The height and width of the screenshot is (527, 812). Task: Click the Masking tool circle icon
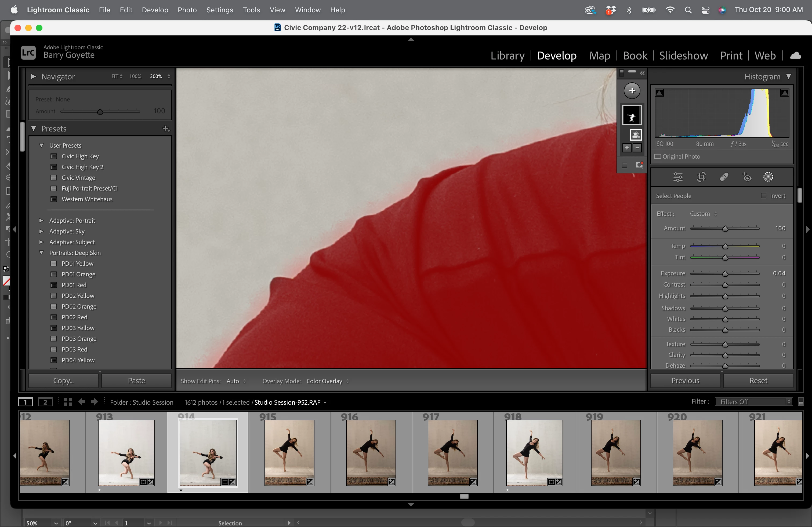click(x=768, y=177)
